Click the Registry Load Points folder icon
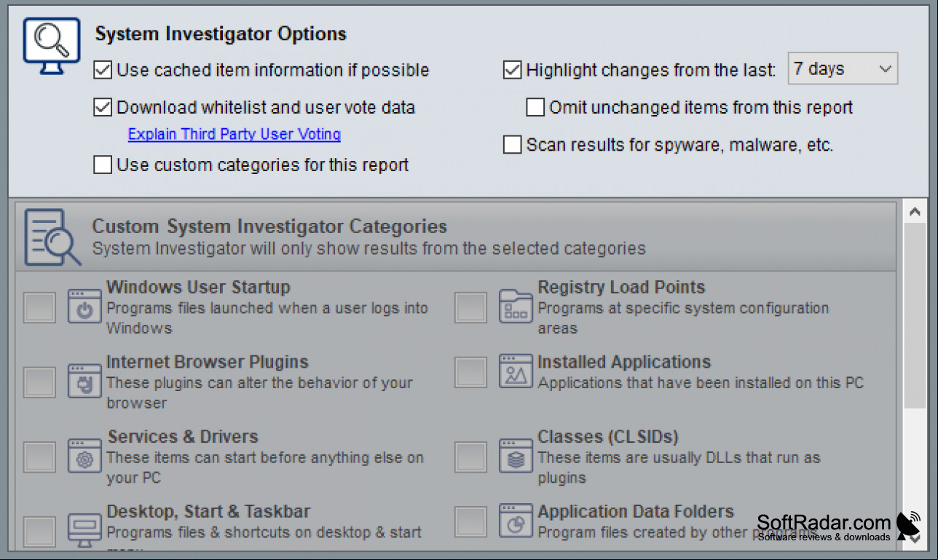 click(516, 306)
